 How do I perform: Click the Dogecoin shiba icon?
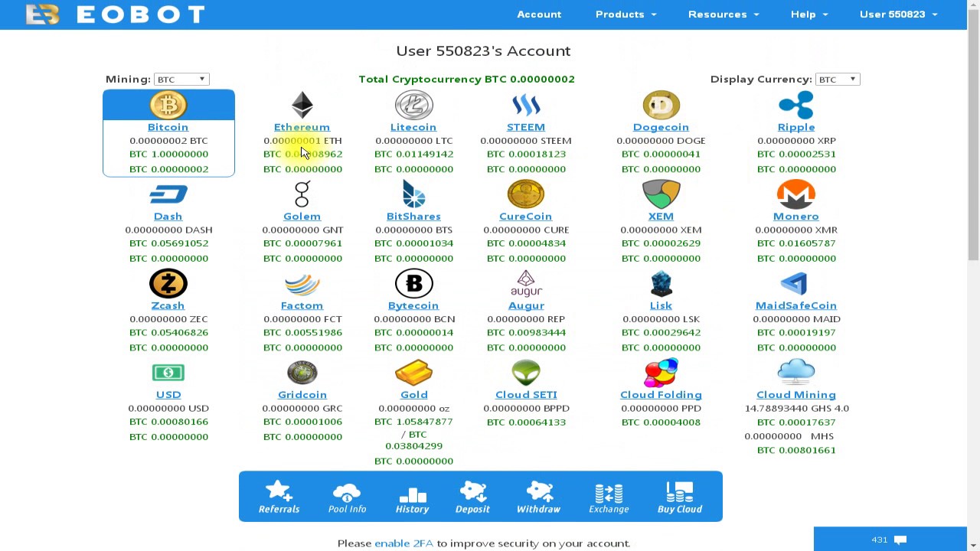661,105
